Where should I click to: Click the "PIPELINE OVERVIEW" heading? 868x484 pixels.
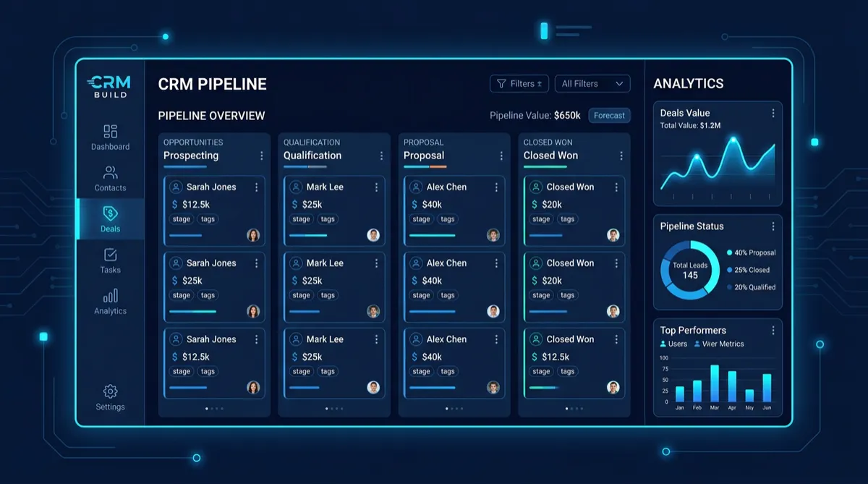point(211,116)
